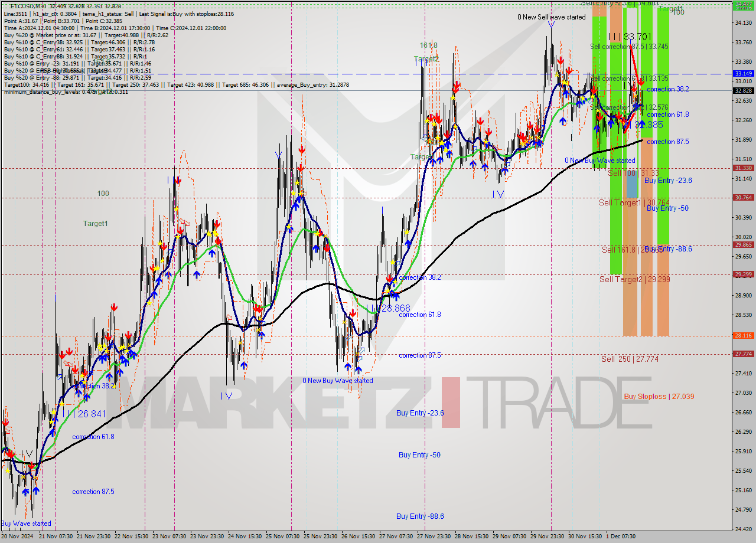Click the red 27.774 price tag
756x543 pixels.
point(743,354)
